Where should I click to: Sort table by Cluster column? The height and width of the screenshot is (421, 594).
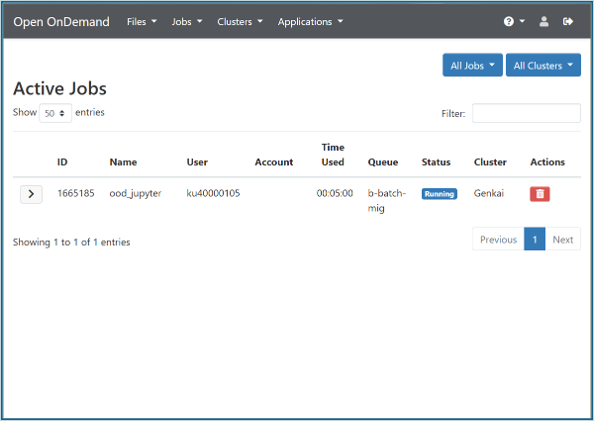click(x=490, y=162)
